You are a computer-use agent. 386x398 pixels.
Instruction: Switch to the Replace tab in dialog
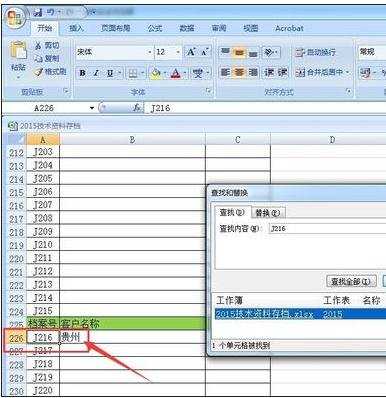(267, 213)
